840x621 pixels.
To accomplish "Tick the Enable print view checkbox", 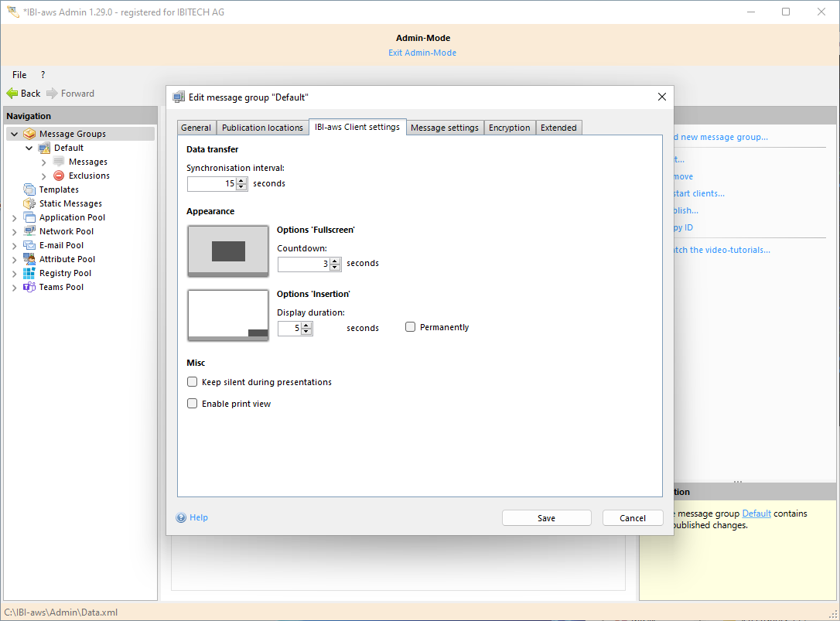I will pos(193,404).
